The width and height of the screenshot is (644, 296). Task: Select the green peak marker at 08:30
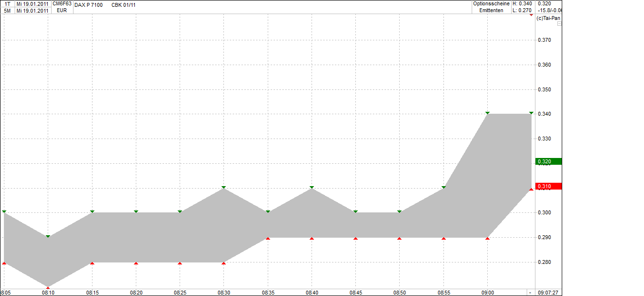tap(223, 187)
